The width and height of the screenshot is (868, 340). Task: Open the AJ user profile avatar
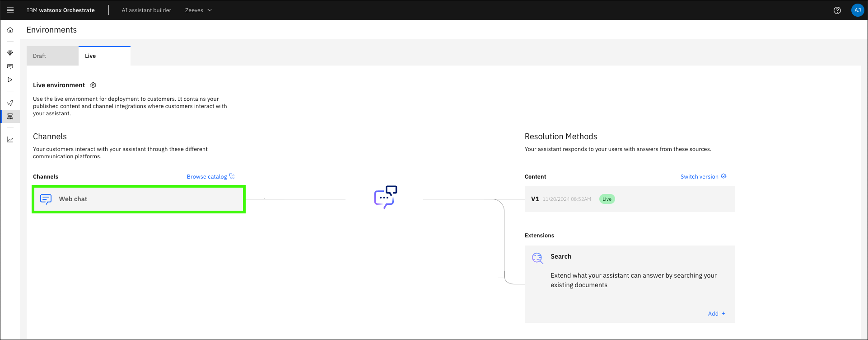point(857,10)
